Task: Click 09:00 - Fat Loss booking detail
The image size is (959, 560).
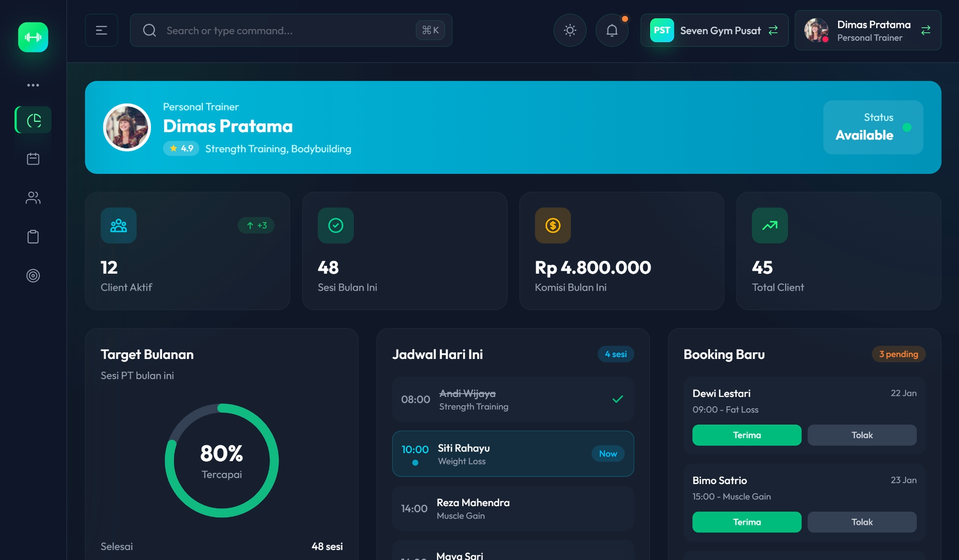Action: [x=725, y=410]
